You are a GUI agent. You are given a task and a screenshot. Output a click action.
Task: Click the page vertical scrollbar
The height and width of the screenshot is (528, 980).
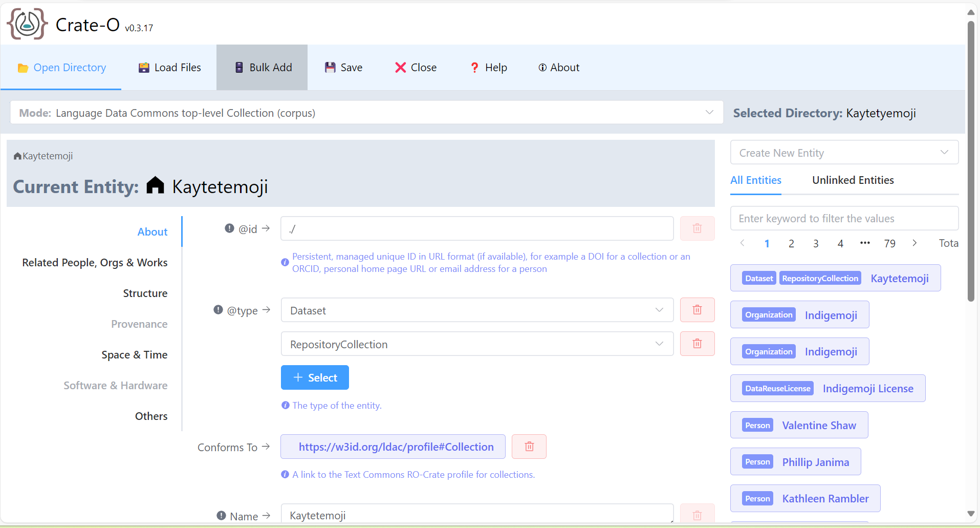pos(971,162)
